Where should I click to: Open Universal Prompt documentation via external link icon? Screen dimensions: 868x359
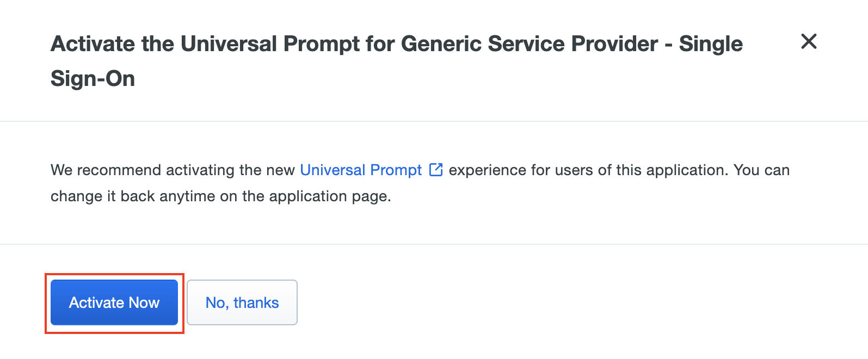[x=436, y=170]
